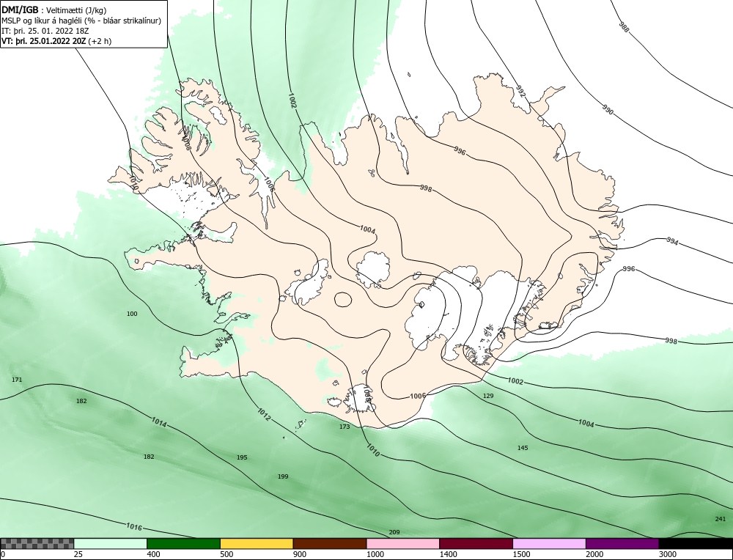733x560 pixels.
Task: Select the 1012 isobar label
Action: (x=264, y=415)
